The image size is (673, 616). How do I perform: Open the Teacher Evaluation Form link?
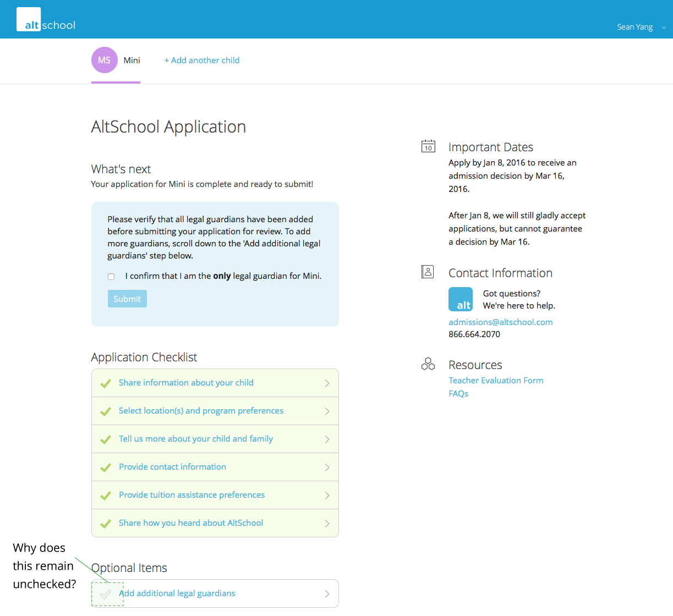click(496, 381)
